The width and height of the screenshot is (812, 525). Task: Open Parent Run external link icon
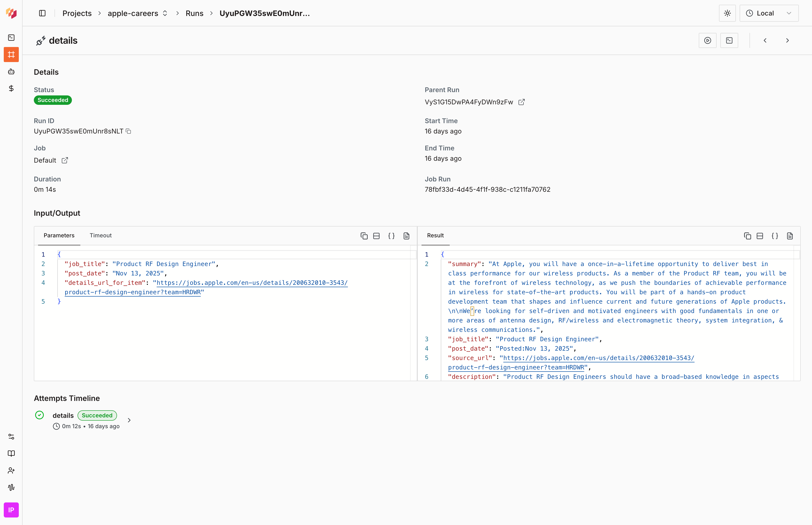521,102
